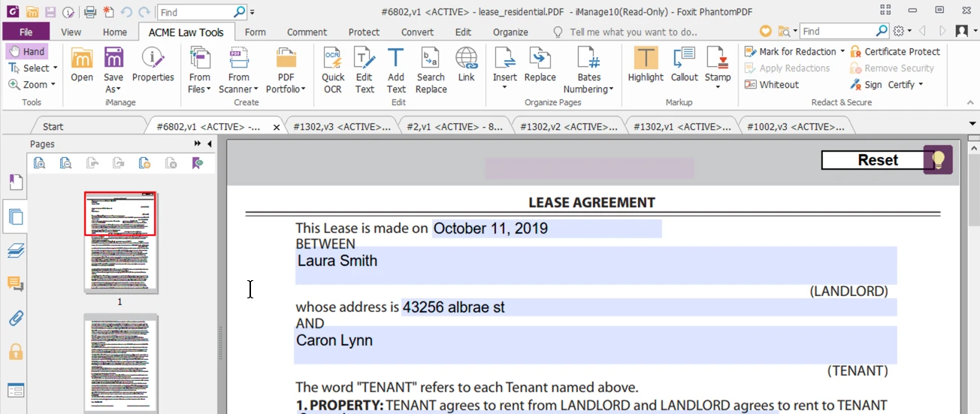Toggle the lightbulb form-highlight button
The image size is (980, 414).
[x=938, y=160]
